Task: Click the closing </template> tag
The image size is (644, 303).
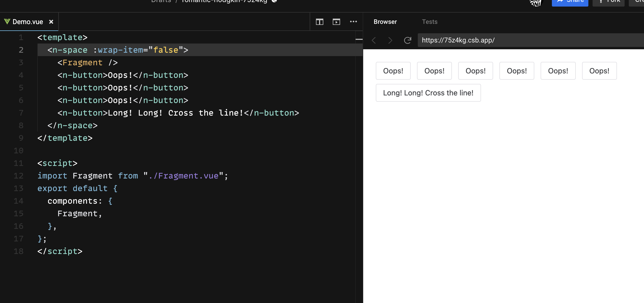Action: point(65,138)
